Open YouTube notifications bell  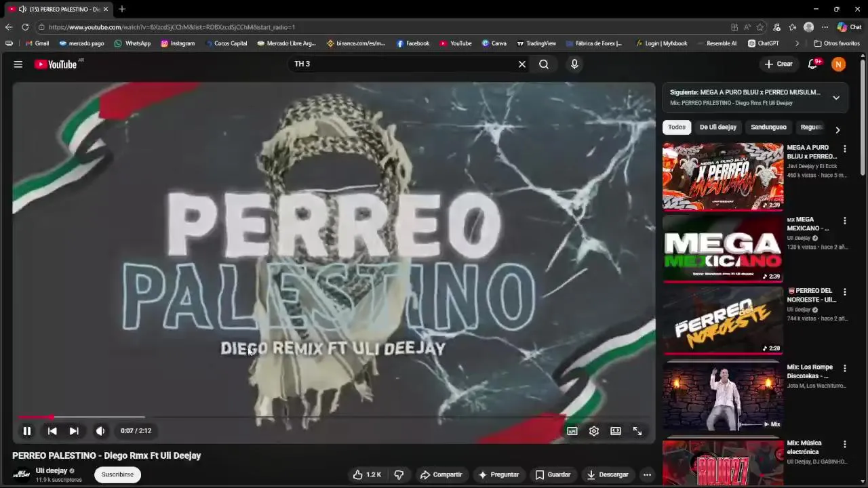(813, 64)
